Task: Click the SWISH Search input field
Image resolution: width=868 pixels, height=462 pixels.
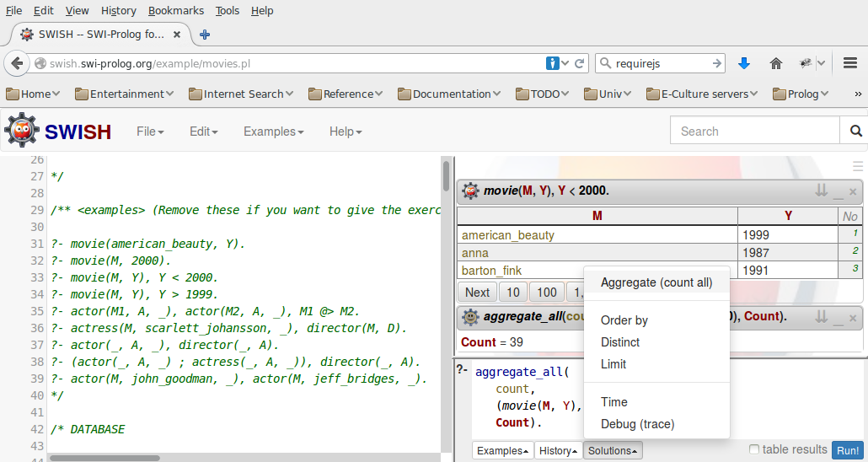Action: coord(754,132)
